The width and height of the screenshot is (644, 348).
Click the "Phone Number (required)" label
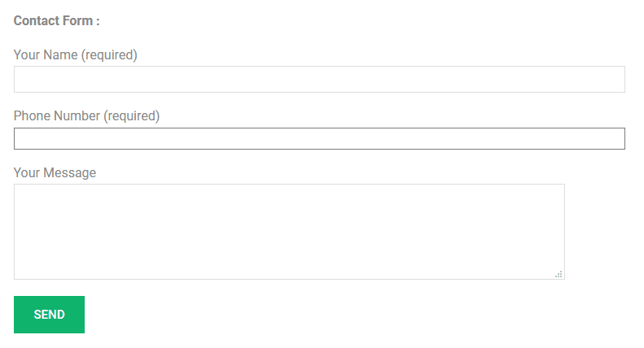(x=86, y=116)
